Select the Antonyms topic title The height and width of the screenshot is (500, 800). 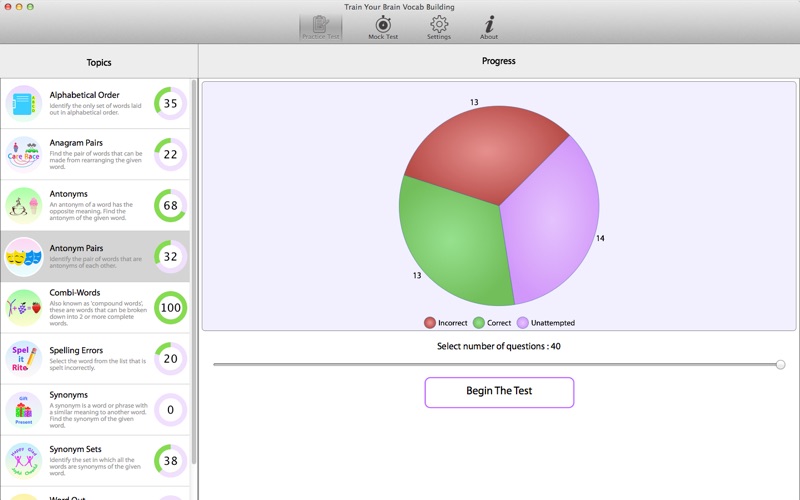[68, 194]
